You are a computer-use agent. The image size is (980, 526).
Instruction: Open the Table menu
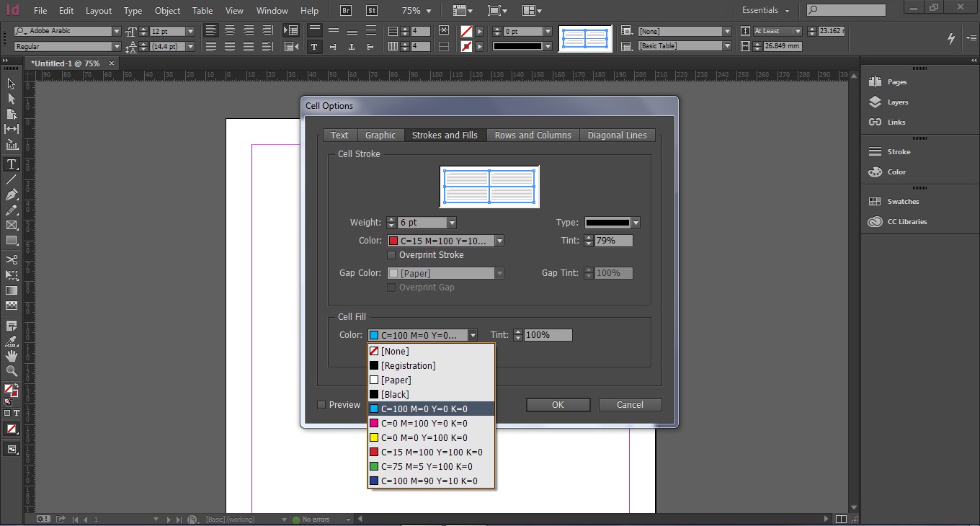[x=202, y=11]
